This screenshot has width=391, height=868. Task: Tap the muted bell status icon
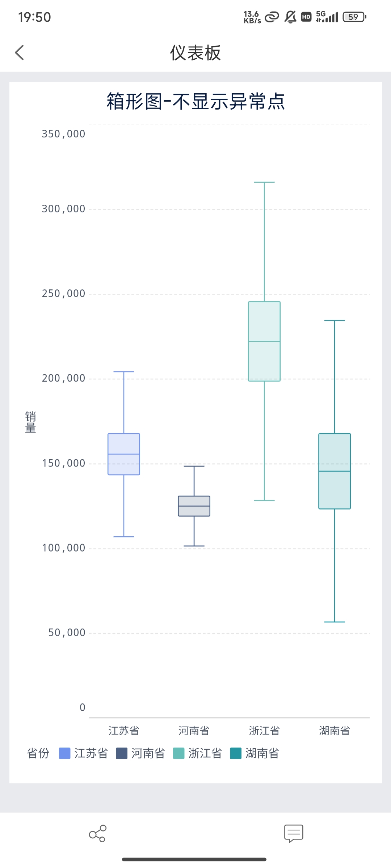pos(290,17)
